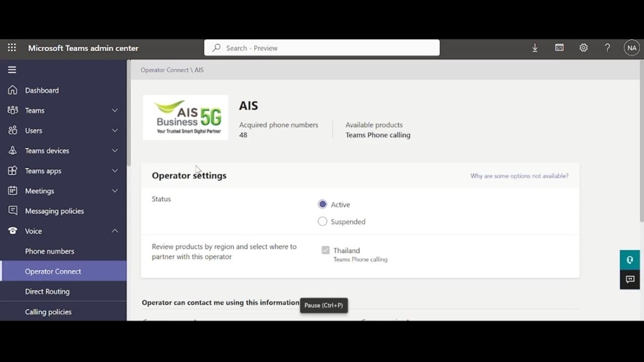Open the Settings gear icon
Image resolution: width=644 pixels, height=362 pixels.
[583, 48]
